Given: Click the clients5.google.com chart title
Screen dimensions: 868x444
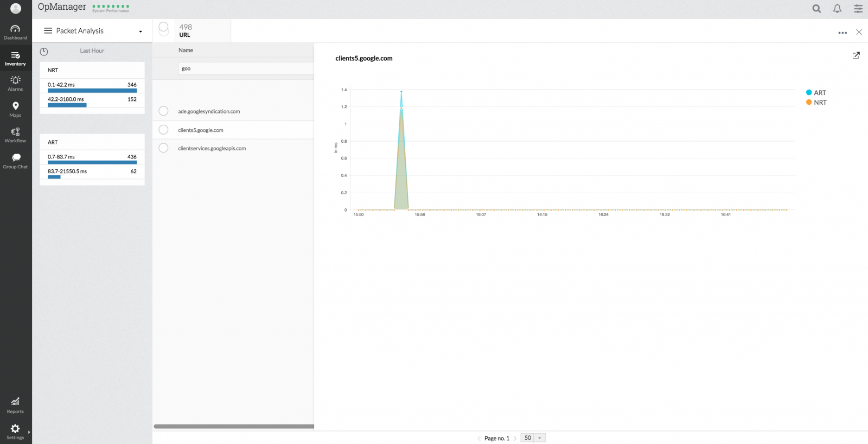Looking at the screenshot, I should point(364,59).
